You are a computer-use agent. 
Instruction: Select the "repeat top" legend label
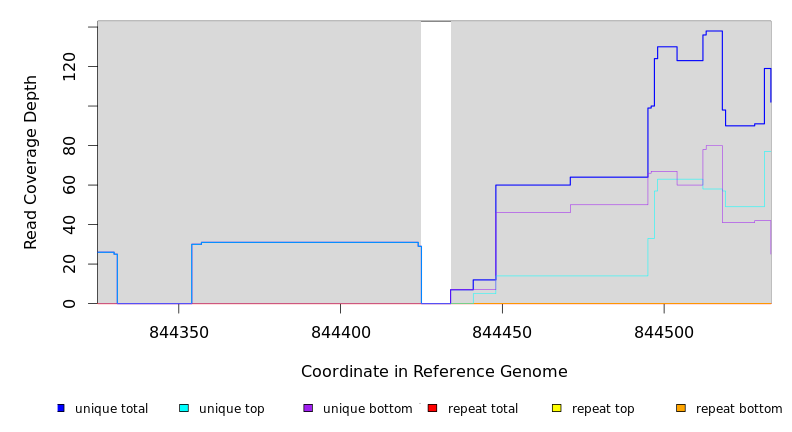tap(602, 409)
